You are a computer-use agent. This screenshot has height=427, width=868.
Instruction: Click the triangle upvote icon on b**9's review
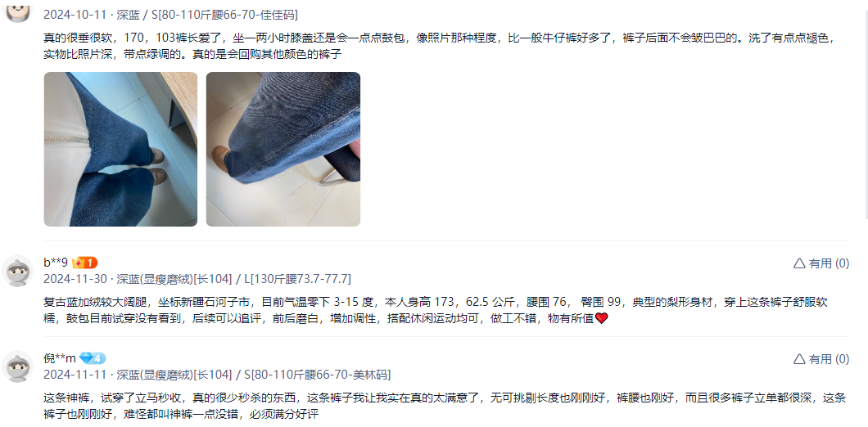click(798, 263)
